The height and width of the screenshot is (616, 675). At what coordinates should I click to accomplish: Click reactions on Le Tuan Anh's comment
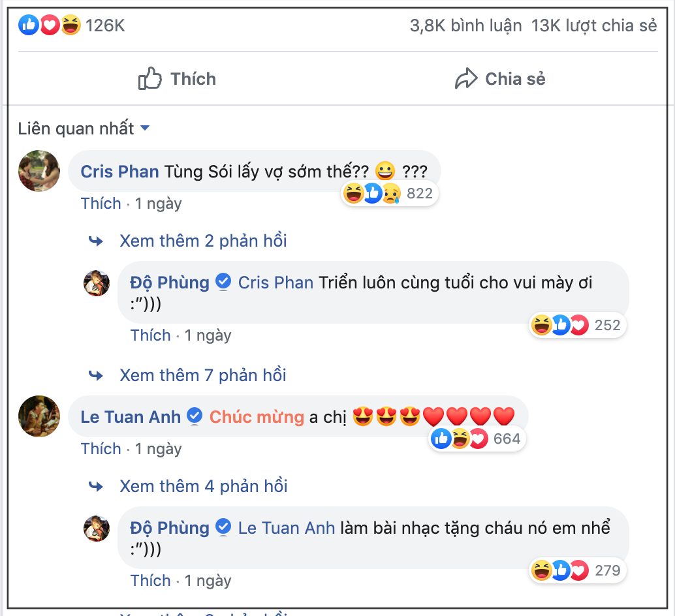click(x=477, y=439)
